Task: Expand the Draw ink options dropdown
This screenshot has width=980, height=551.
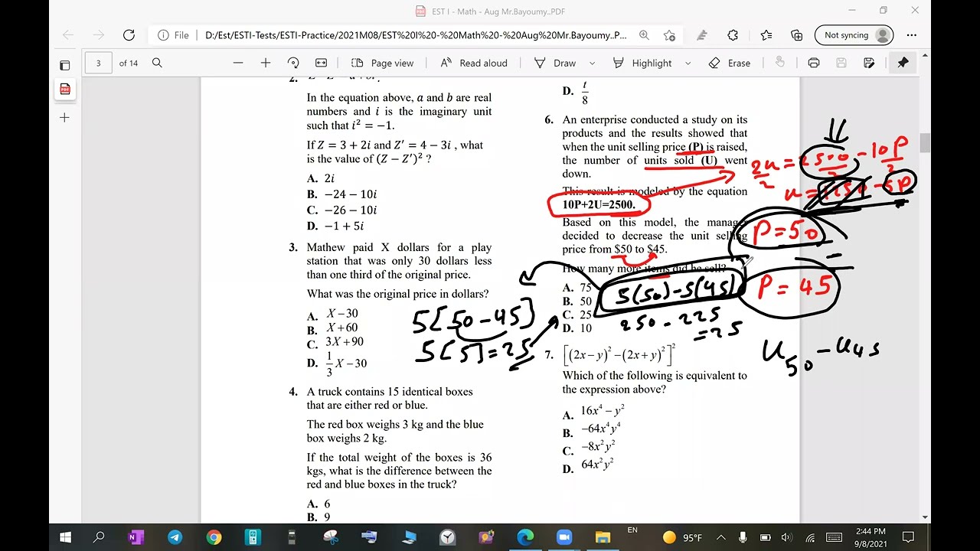Action: point(592,63)
